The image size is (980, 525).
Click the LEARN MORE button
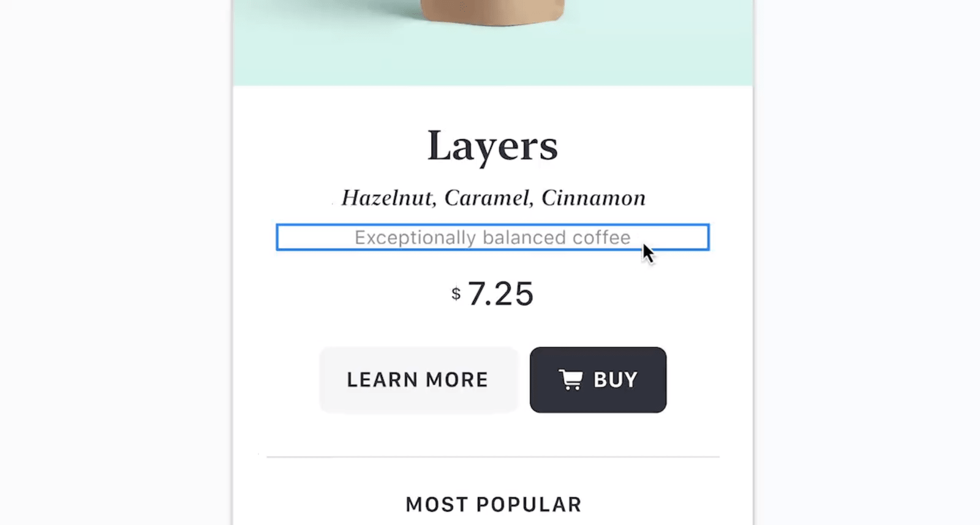pyautogui.click(x=418, y=380)
